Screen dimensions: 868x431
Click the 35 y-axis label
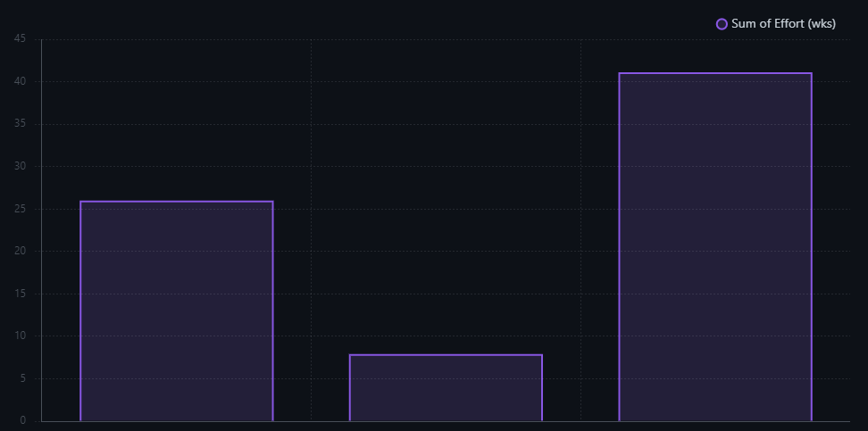pyautogui.click(x=20, y=124)
